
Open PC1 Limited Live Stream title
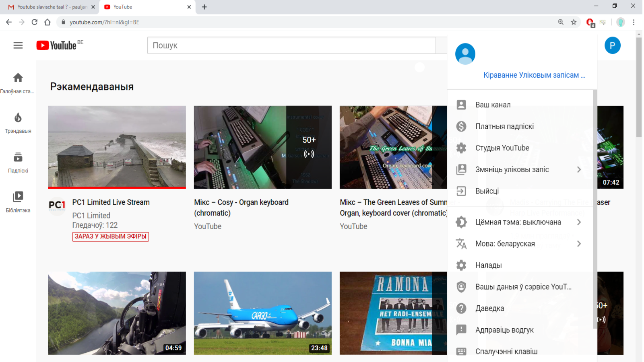111,202
